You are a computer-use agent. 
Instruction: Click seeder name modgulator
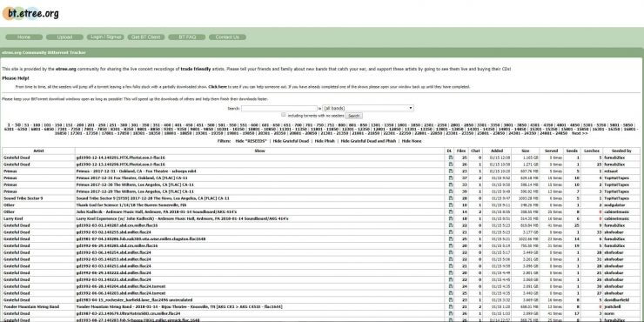coord(614,205)
